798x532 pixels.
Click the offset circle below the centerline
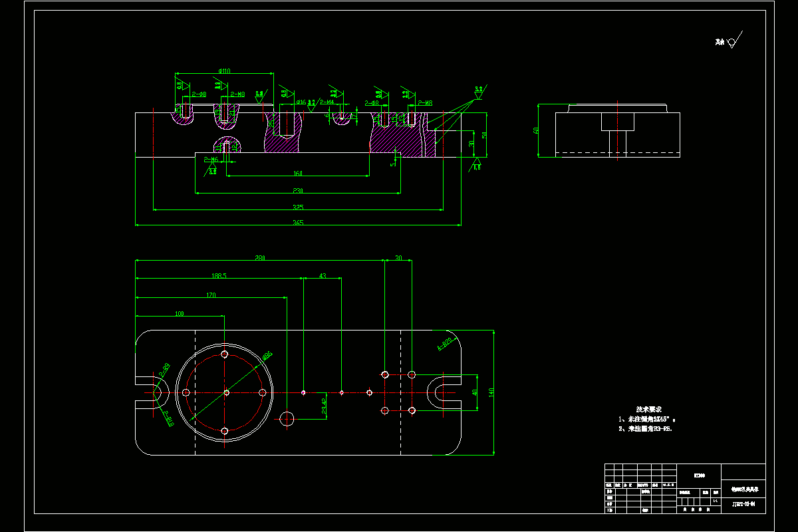pos(287,418)
